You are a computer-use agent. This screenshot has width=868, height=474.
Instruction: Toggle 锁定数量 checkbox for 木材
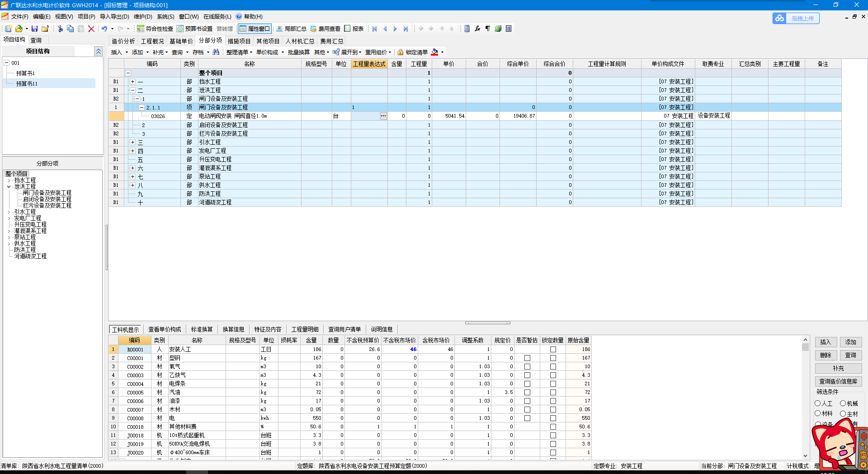click(553, 410)
